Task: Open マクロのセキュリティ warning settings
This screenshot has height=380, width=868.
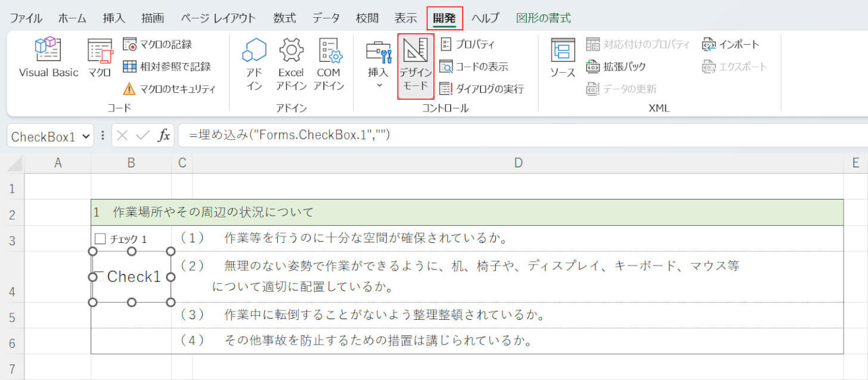Action: (169, 89)
